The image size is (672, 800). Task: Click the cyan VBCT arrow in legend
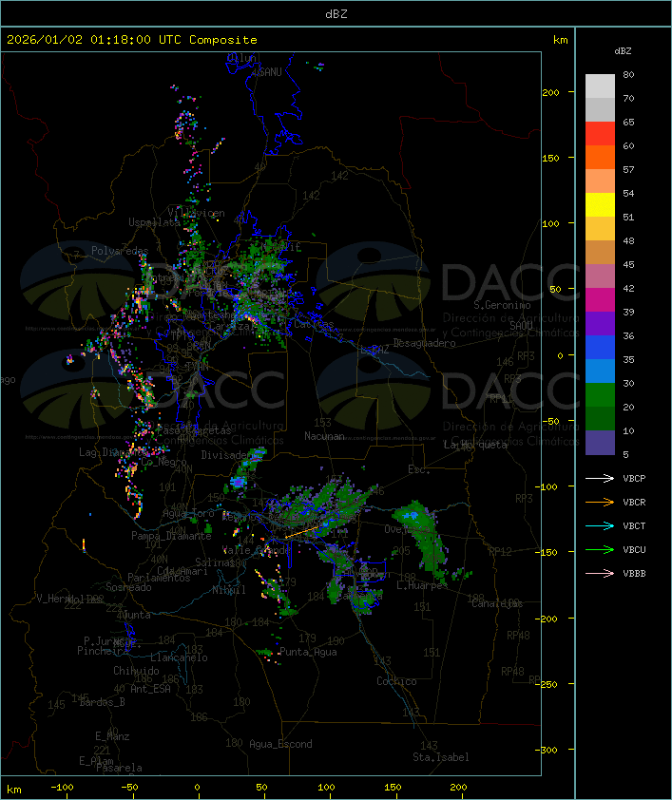(600, 525)
